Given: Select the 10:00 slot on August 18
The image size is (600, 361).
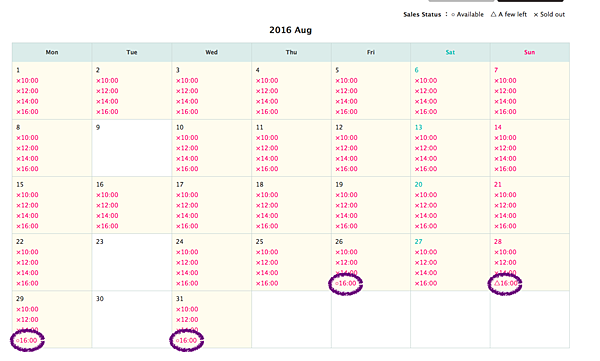Looking at the screenshot, I should click(267, 195).
